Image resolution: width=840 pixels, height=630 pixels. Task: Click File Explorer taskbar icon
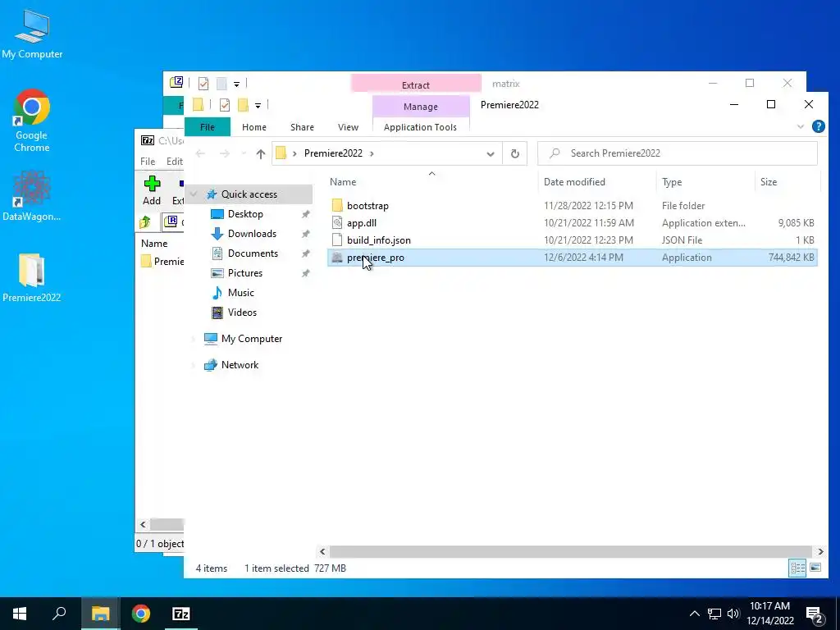[x=100, y=614]
